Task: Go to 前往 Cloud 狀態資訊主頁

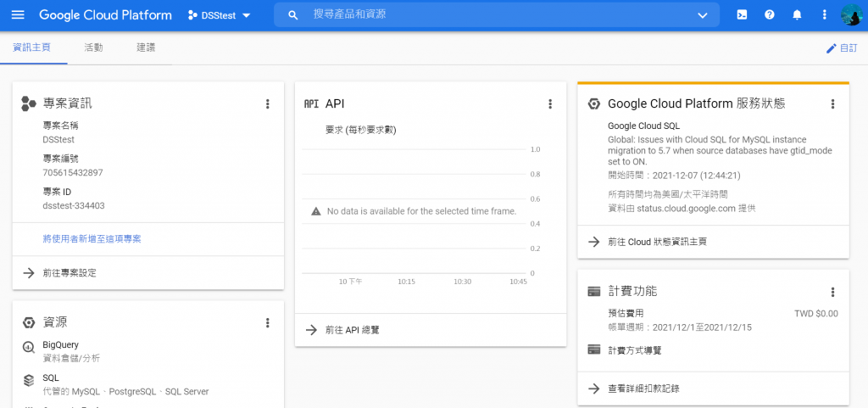Action: pyautogui.click(x=657, y=242)
